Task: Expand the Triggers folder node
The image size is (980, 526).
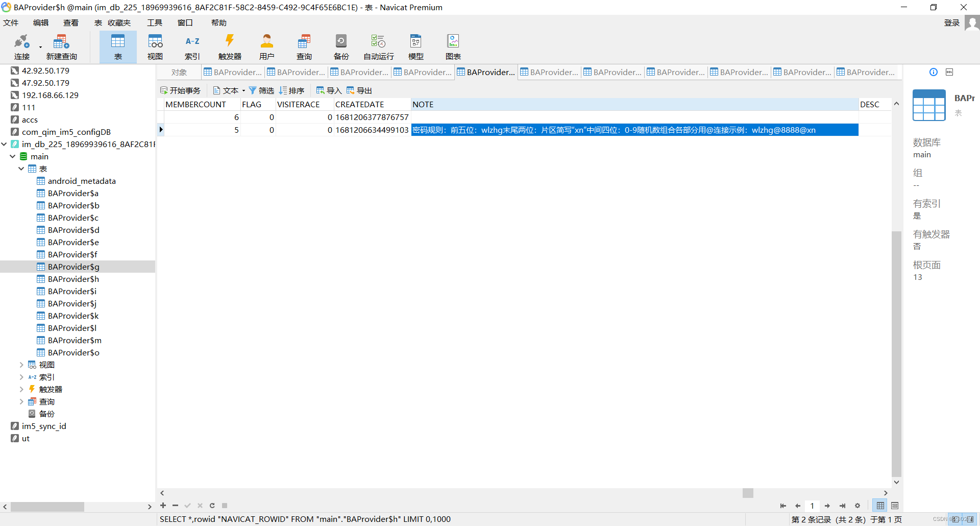Action: pos(21,389)
